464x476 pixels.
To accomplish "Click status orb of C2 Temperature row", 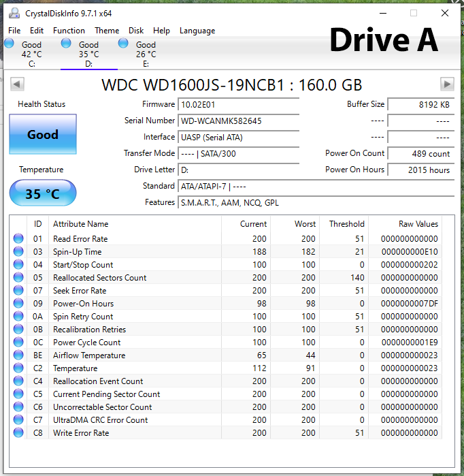I will click(18, 368).
